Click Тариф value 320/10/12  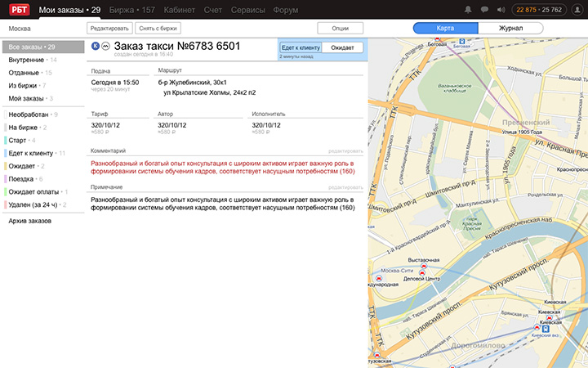coord(105,125)
